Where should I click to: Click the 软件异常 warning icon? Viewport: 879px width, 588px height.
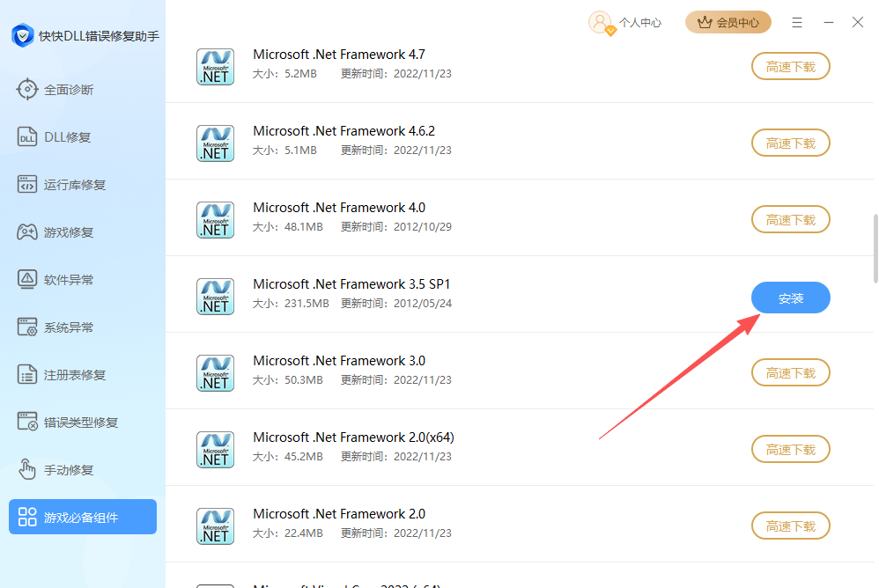pyautogui.click(x=28, y=280)
